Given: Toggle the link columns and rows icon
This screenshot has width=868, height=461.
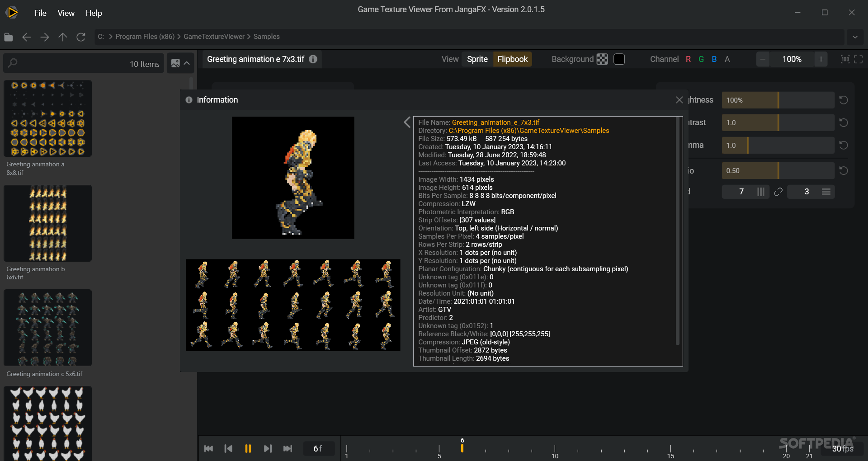Looking at the screenshot, I should 778,192.
